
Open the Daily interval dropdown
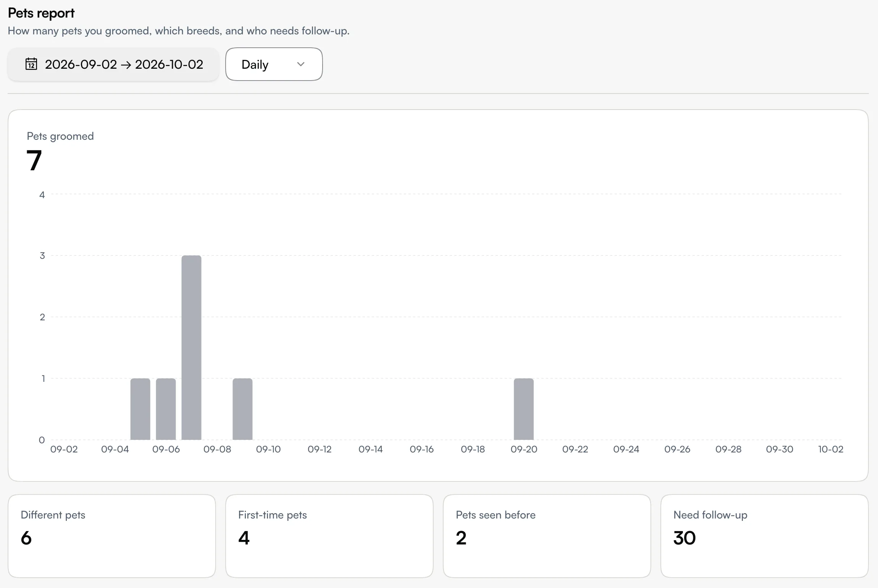coord(274,64)
